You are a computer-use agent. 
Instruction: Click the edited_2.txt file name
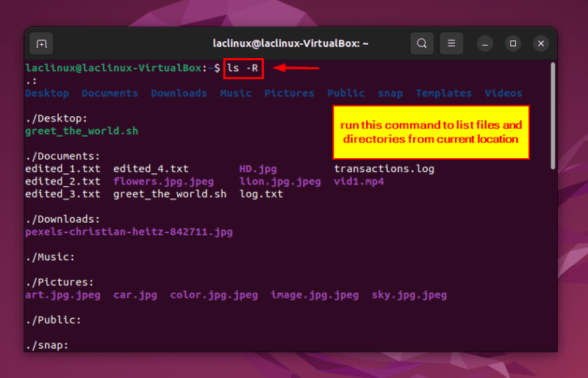[62, 182]
